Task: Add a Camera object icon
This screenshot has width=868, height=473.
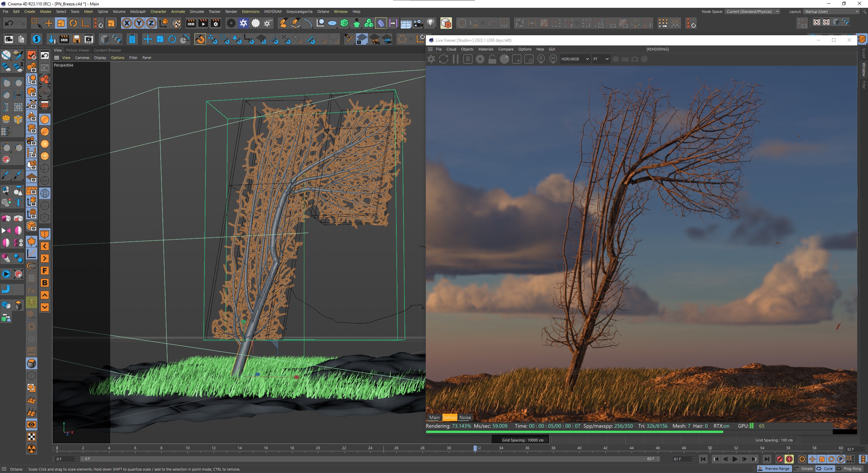Action: pyautogui.click(x=418, y=23)
